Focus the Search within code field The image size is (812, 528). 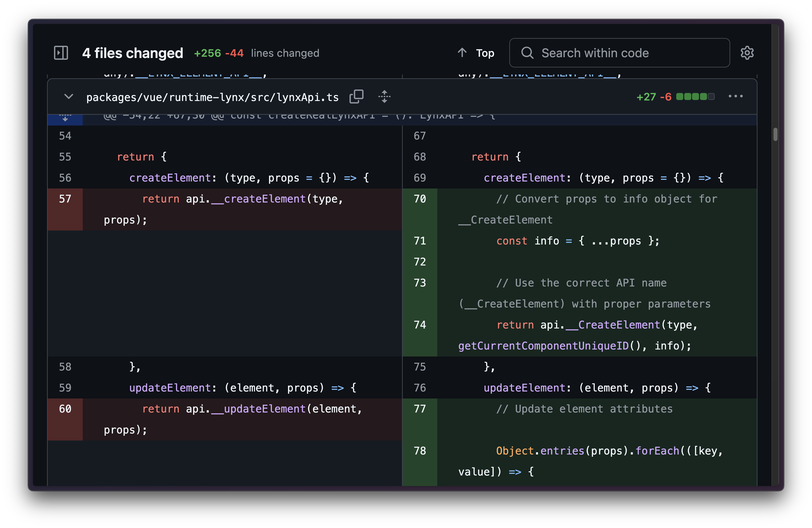point(619,53)
